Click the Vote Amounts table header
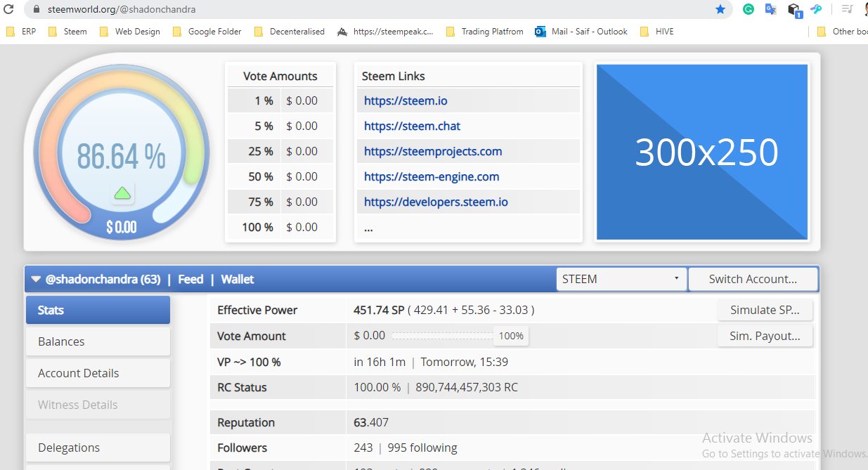Viewport: 868px width, 470px height. (x=280, y=76)
